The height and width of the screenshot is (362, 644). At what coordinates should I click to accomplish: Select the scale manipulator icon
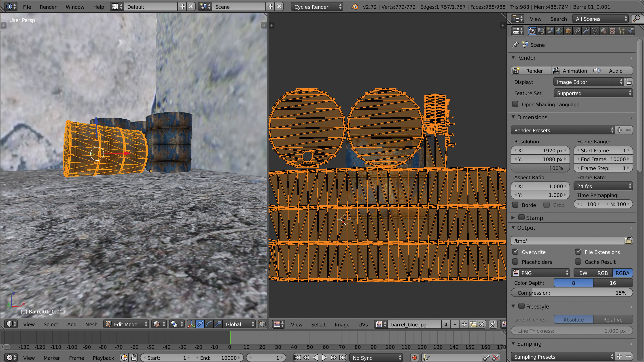[218, 324]
